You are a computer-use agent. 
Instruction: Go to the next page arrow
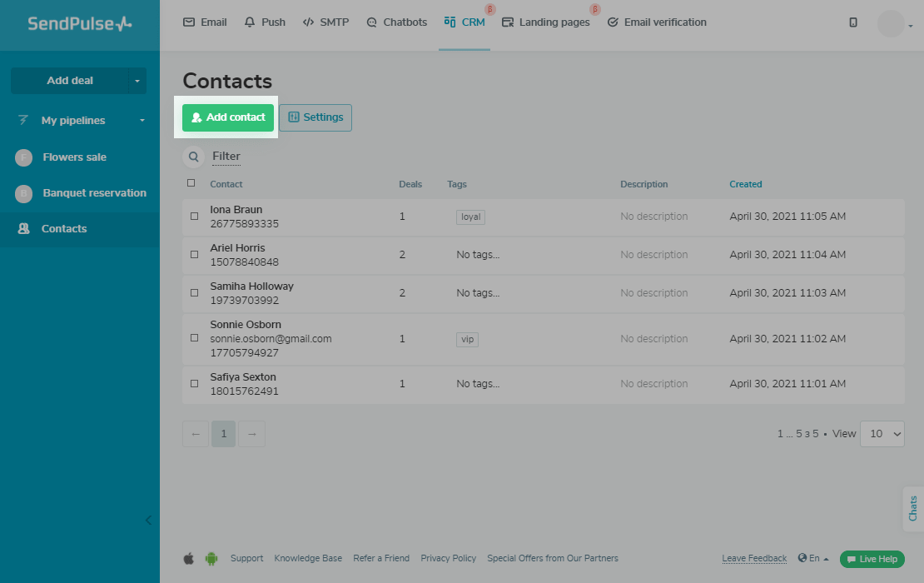tap(252, 434)
